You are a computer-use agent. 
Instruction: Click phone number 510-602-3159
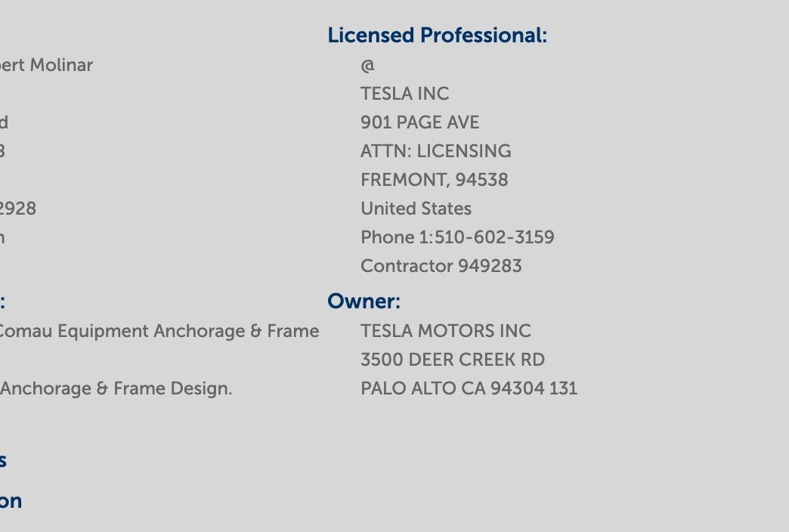point(494,237)
